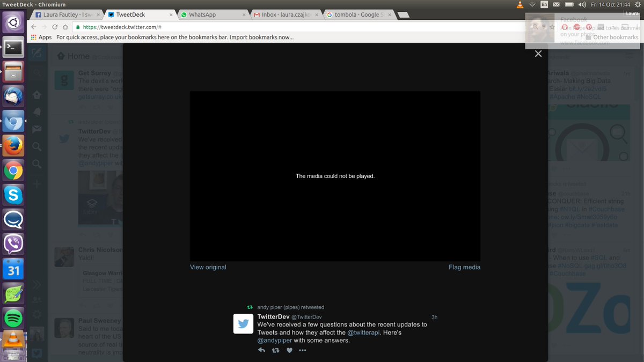
Task: Click the black media player area
Action: [335, 176]
